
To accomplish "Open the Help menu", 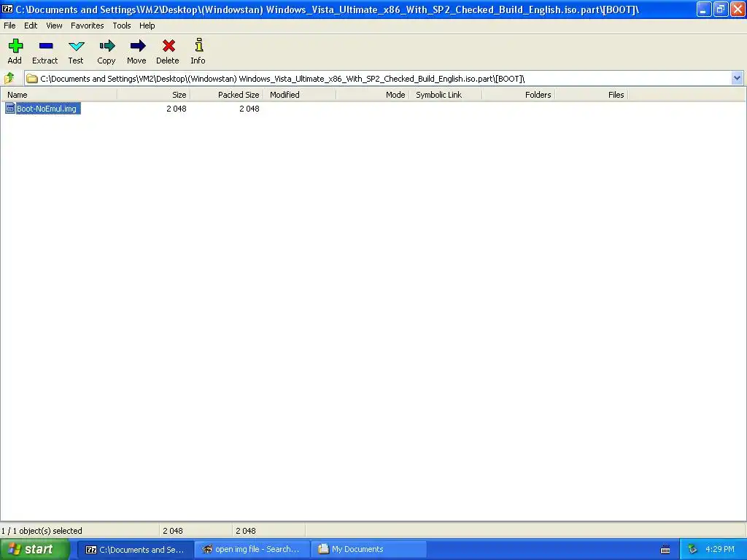I will (147, 26).
